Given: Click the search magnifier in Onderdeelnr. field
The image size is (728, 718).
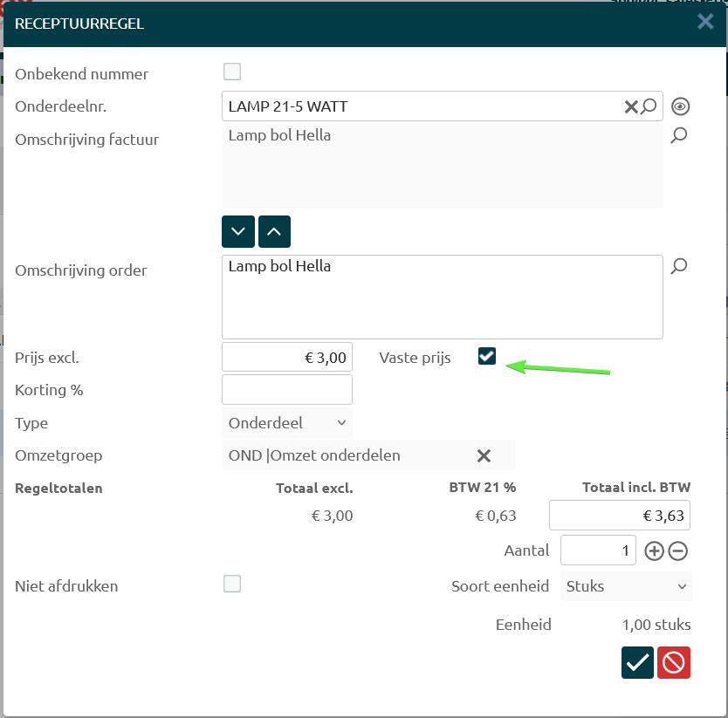Looking at the screenshot, I should (x=649, y=106).
